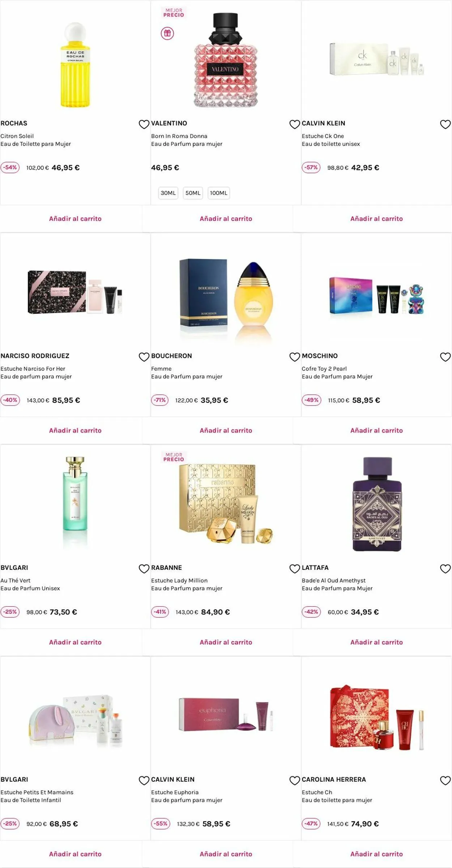Pick the 100ML size option
Screen dimensions: 452x868
[218, 193]
